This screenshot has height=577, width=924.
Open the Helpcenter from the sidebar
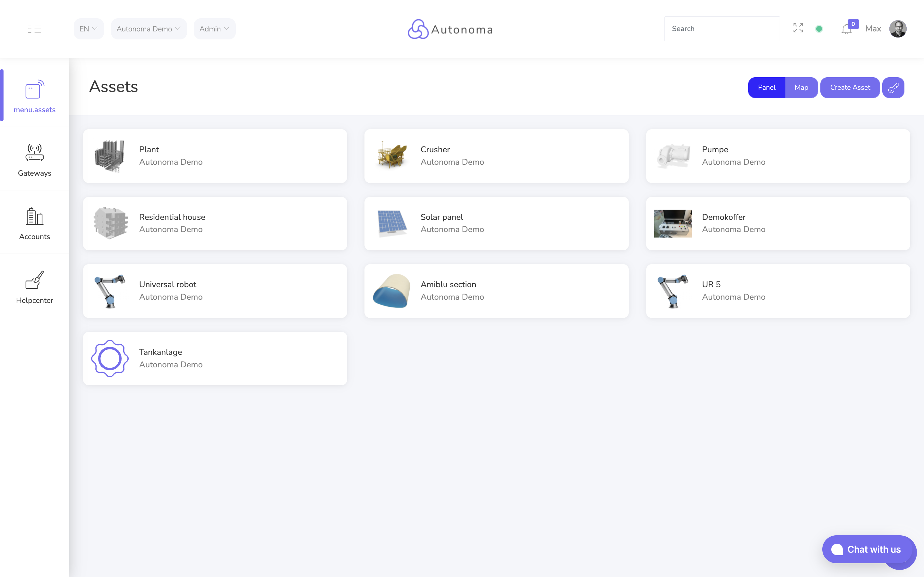point(34,287)
